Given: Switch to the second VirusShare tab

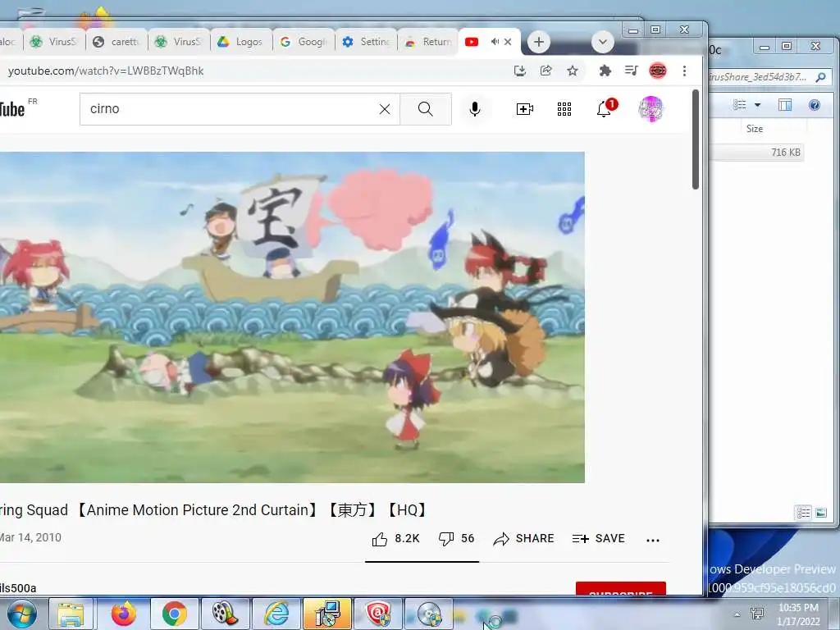Looking at the screenshot, I should [x=179, y=42].
